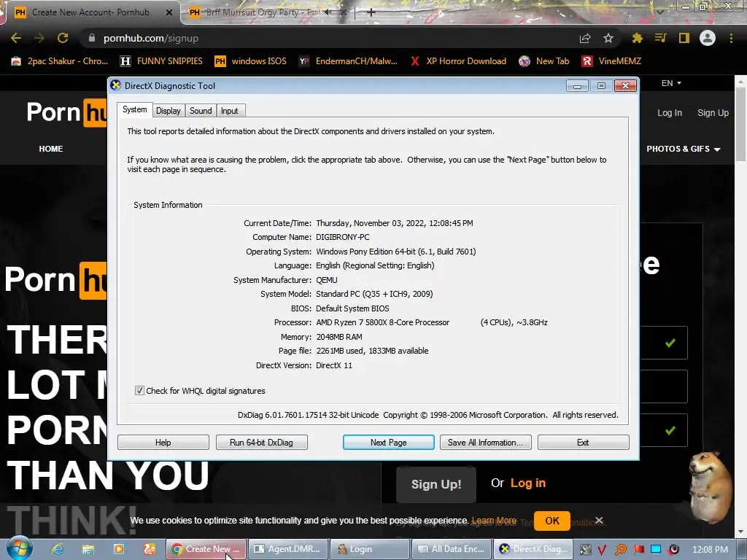Viewport: 747px width, 560px height.
Task: Click Save All Information button
Action: (x=485, y=443)
